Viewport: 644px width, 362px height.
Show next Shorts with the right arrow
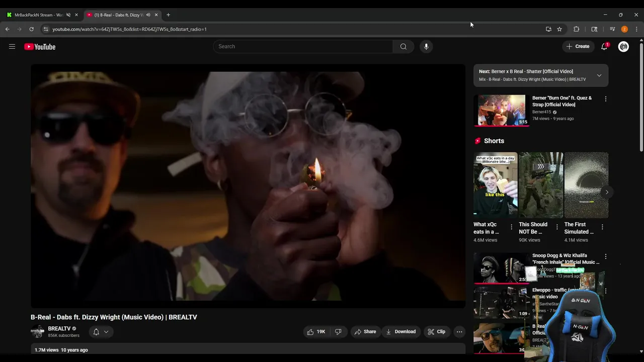607,192
